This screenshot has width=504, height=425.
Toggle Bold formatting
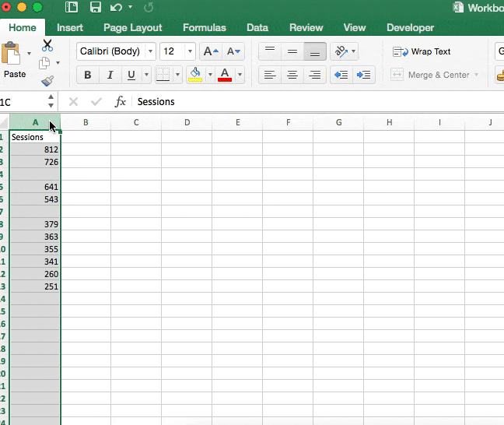pyautogui.click(x=88, y=76)
